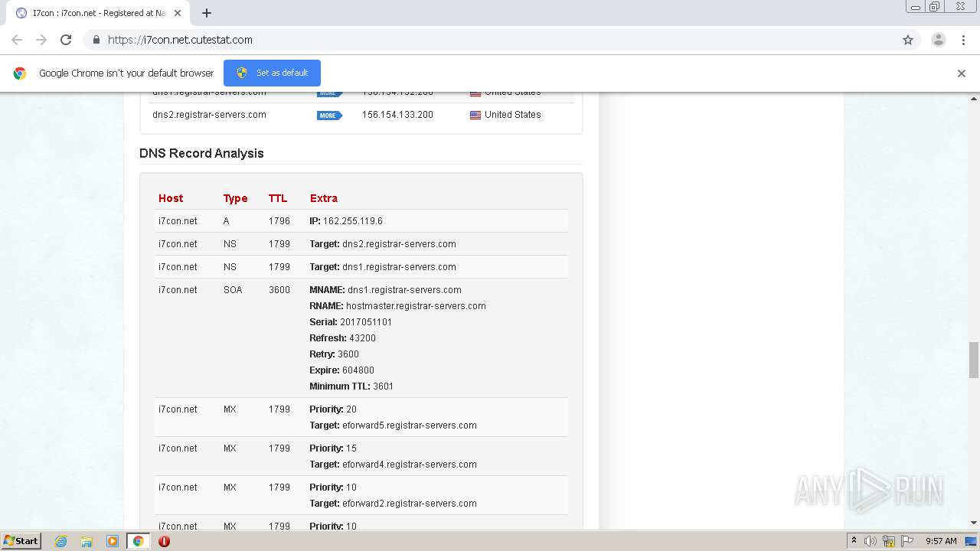Image resolution: width=980 pixels, height=551 pixels.
Task: Click the scrollbar down arrow
Action: point(974,523)
